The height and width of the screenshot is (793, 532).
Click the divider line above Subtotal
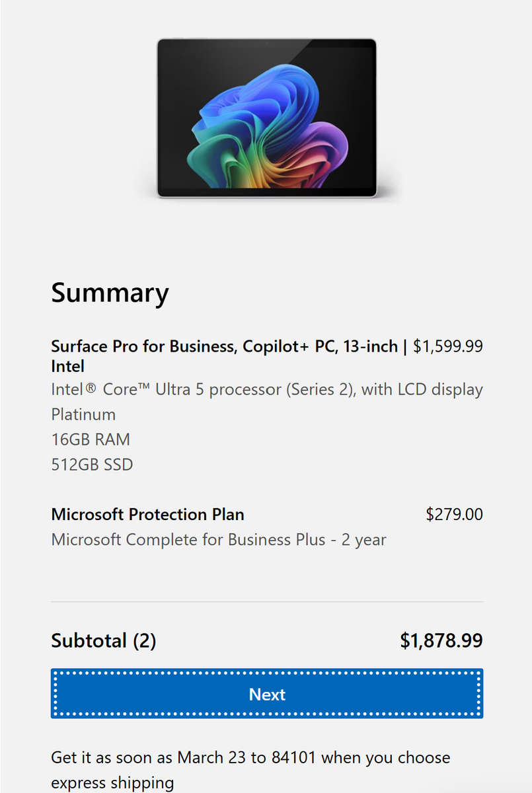click(267, 602)
